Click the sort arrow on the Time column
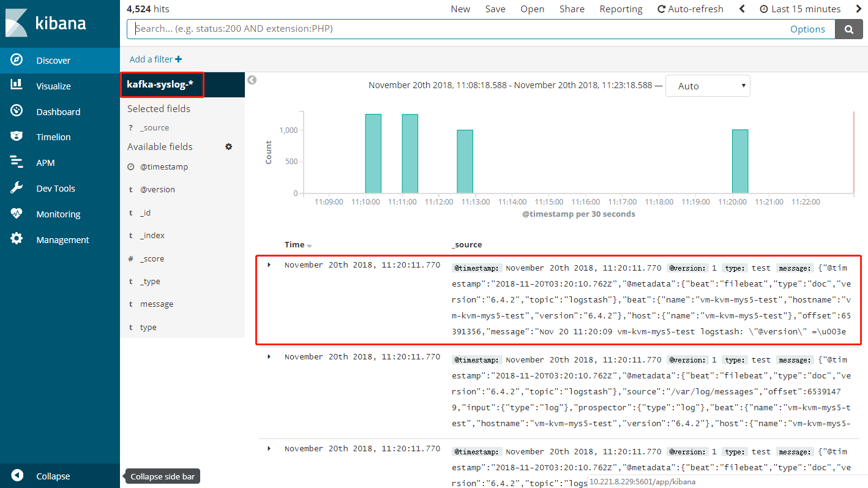The width and height of the screenshot is (868, 488). pyautogui.click(x=310, y=246)
